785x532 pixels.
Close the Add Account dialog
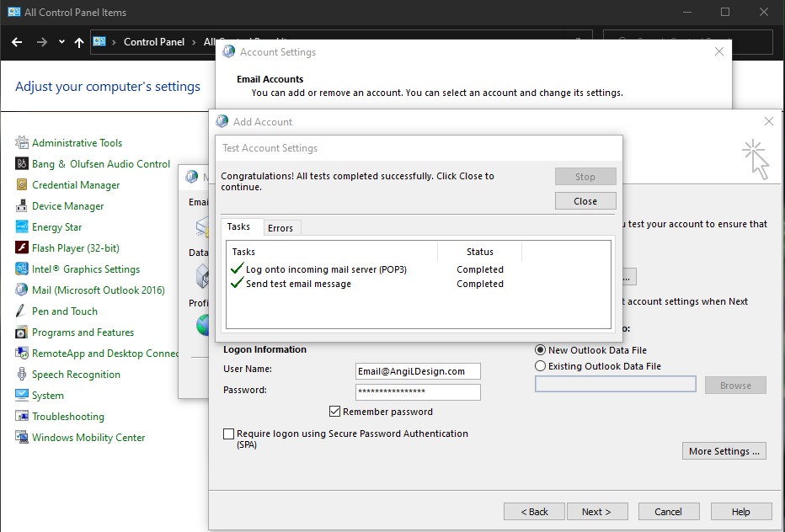(x=769, y=121)
